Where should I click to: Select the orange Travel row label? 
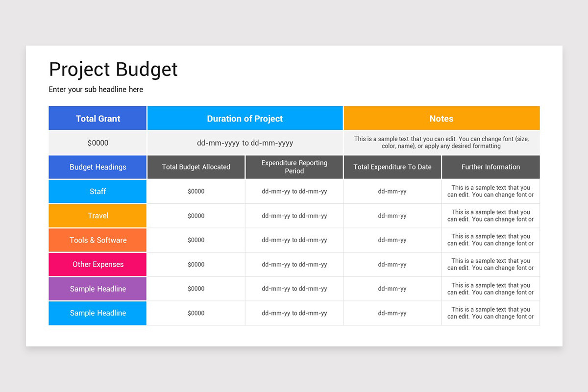97,216
